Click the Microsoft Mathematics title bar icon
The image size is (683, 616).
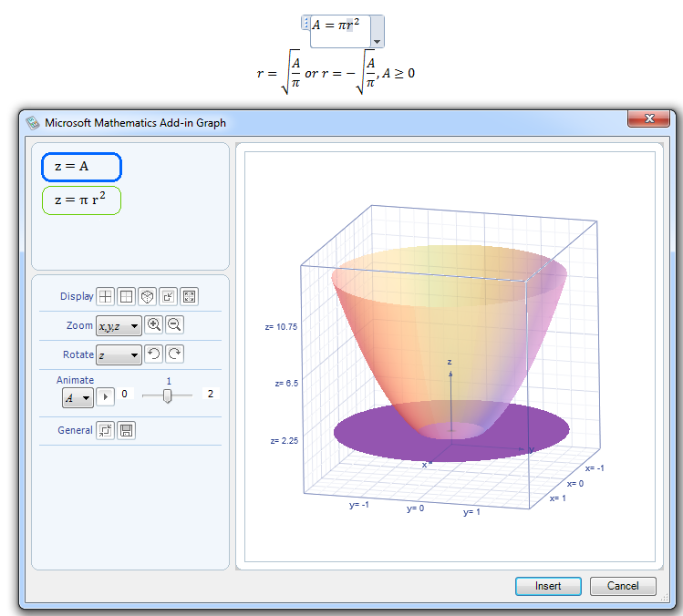coord(33,123)
